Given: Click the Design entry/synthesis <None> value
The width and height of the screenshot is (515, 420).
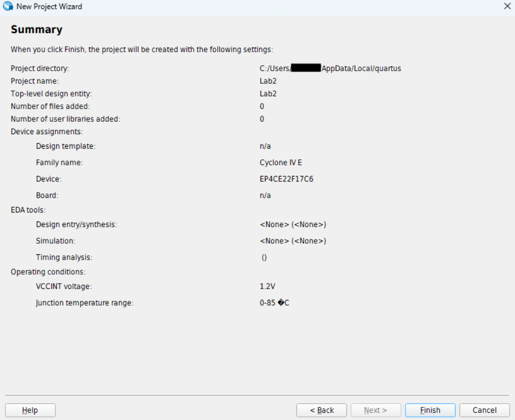Looking at the screenshot, I should tap(293, 225).
